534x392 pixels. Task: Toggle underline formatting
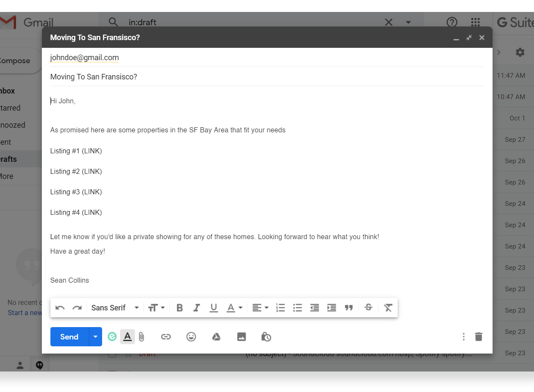tap(214, 307)
